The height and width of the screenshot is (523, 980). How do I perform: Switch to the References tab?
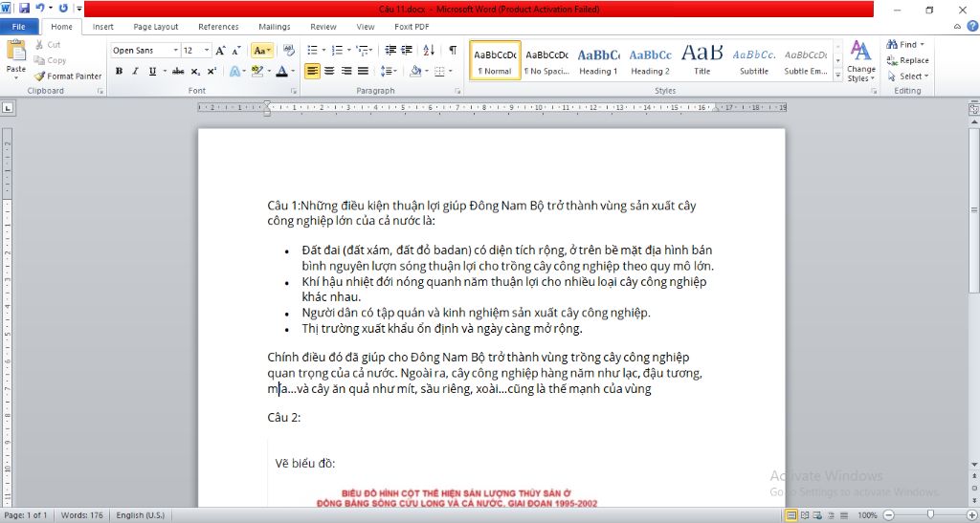(x=218, y=27)
